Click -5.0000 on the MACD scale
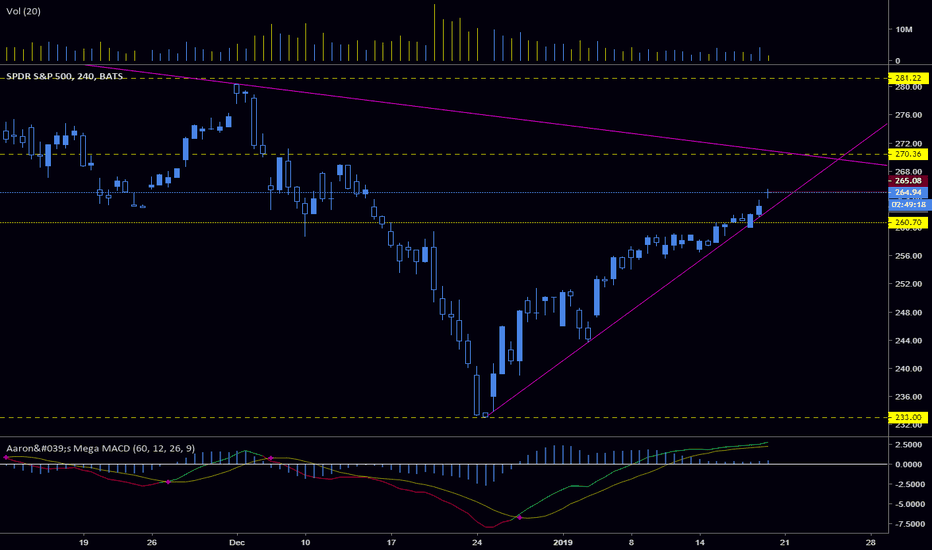 pos(908,504)
